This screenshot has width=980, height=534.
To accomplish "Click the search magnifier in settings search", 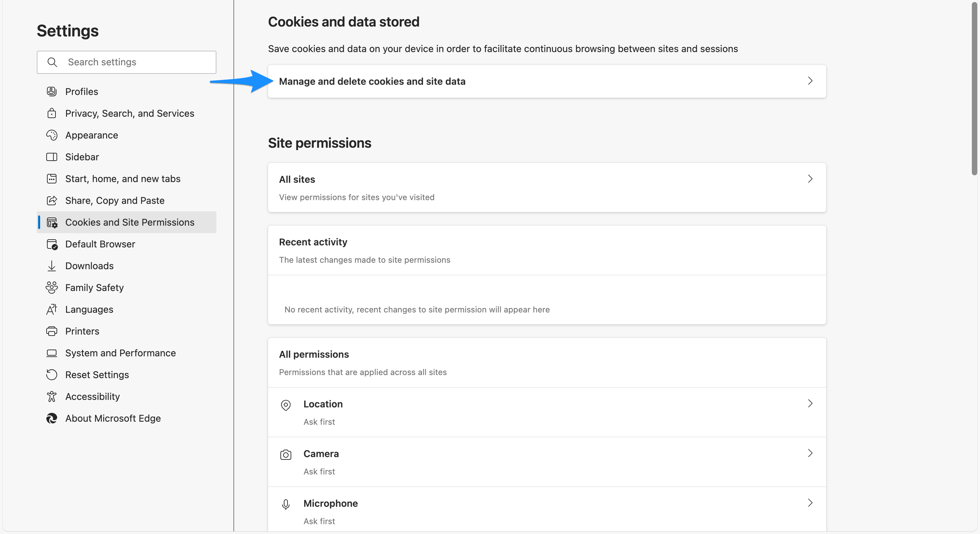I will point(53,62).
